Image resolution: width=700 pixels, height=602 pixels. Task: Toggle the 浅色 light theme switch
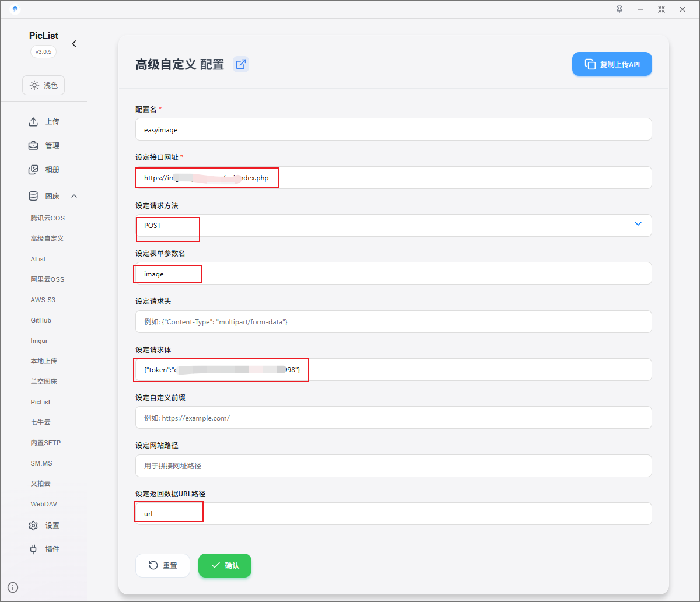coord(44,85)
